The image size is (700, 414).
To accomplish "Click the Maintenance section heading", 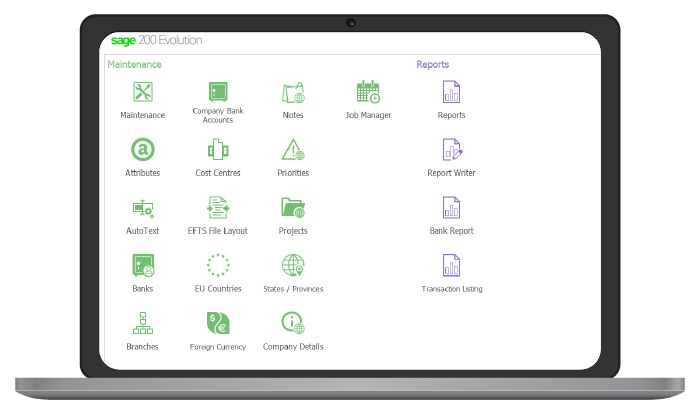I will (x=134, y=64).
